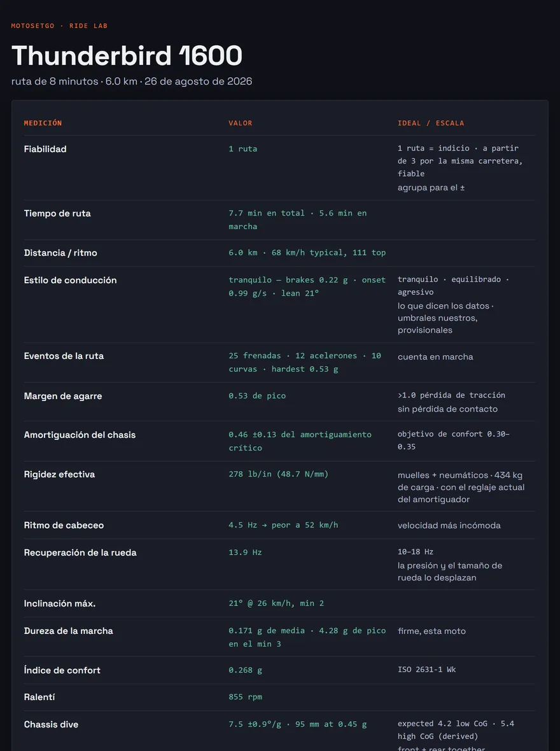Click the '278 lb/in (48.7 N/mm)' value
Viewport: 560px width, 751px height.
click(x=278, y=474)
